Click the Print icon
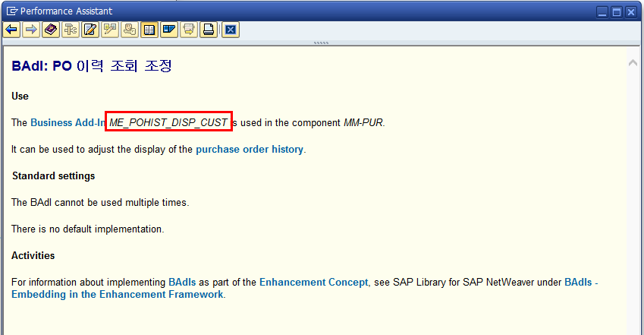This screenshot has width=644, height=335. (x=209, y=30)
